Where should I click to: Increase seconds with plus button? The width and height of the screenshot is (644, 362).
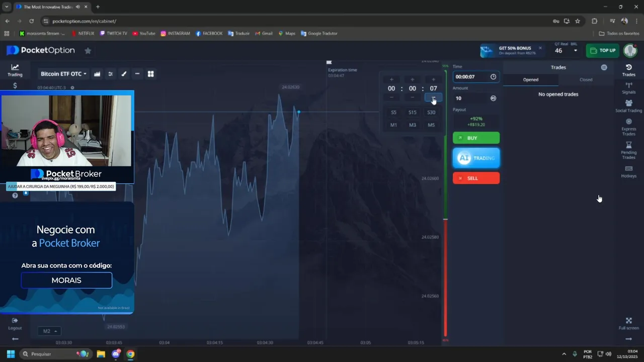433,79
